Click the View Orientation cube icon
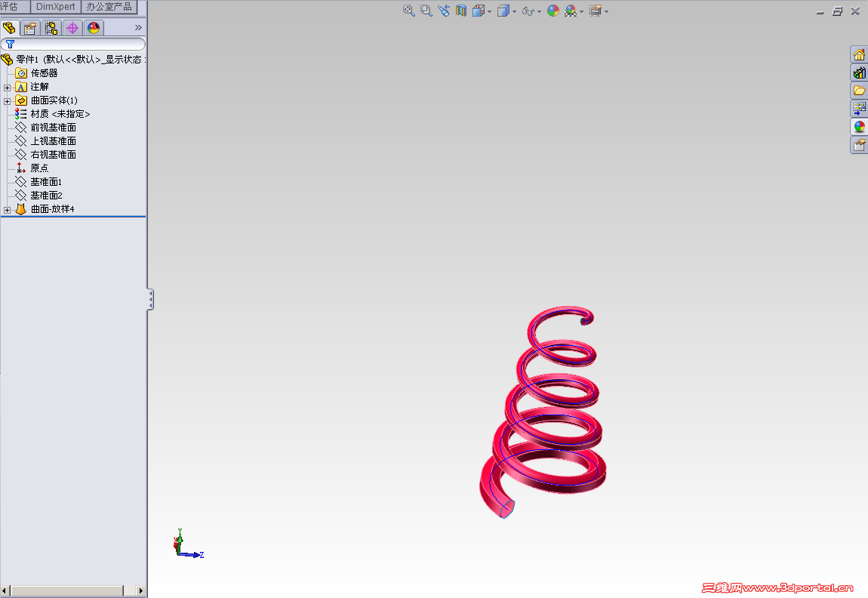868x598 pixels. coord(479,11)
